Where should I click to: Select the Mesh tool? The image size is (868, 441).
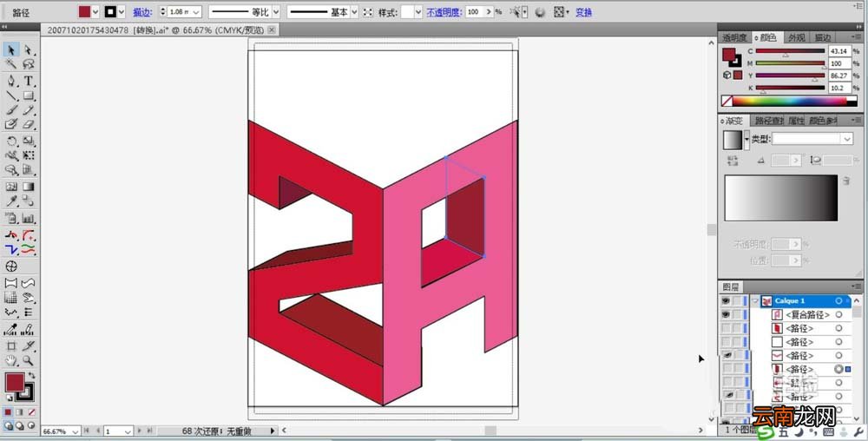click(11, 187)
